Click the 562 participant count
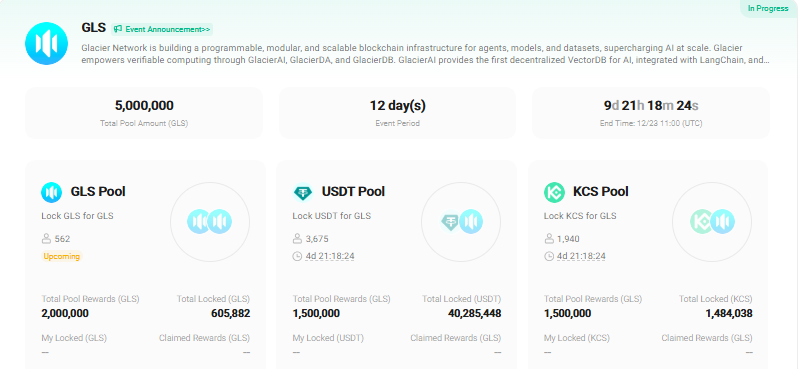The width and height of the screenshot is (799, 369). pyautogui.click(x=62, y=239)
